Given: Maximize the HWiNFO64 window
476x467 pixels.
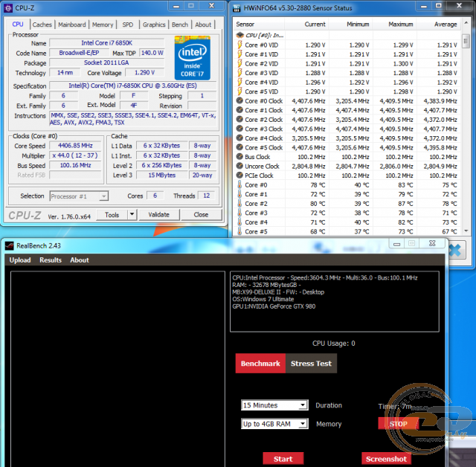Looking at the screenshot, I should (x=439, y=5).
